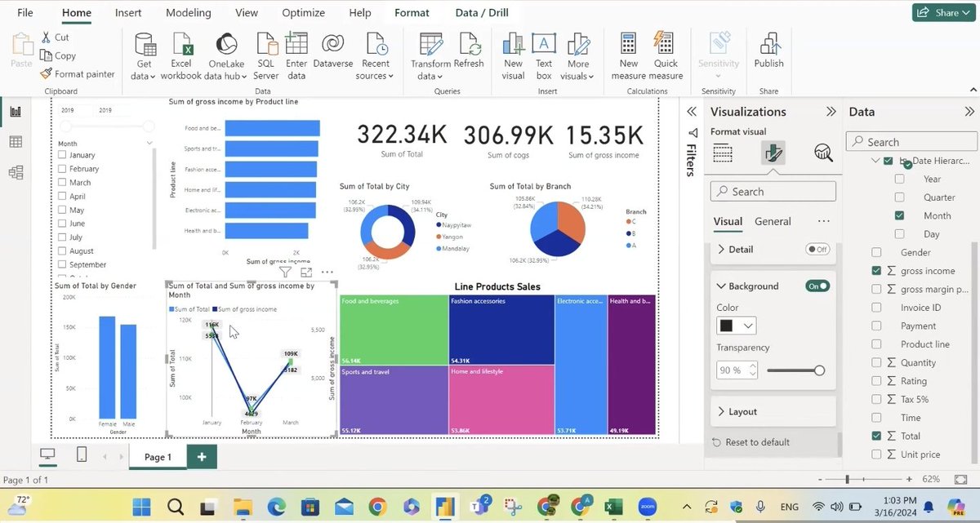Collapse Visualizations pane double arrow

click(x=831, y=112)
